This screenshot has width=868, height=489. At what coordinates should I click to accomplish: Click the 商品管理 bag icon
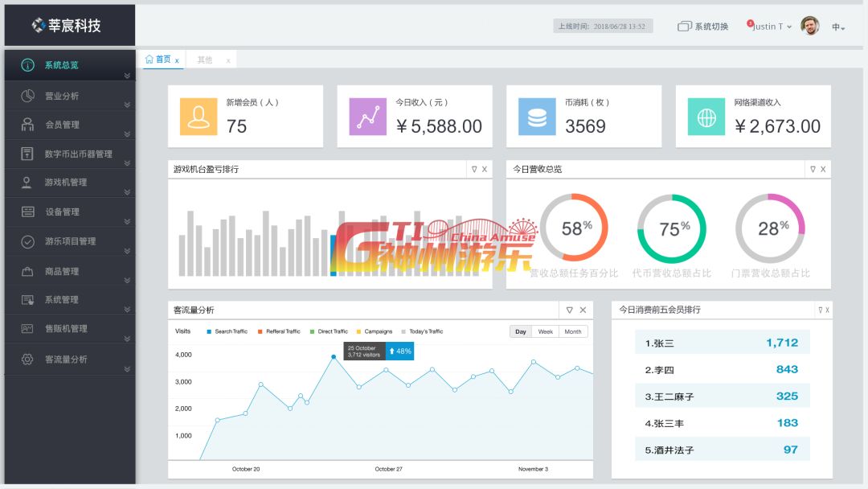coord(27,271)
